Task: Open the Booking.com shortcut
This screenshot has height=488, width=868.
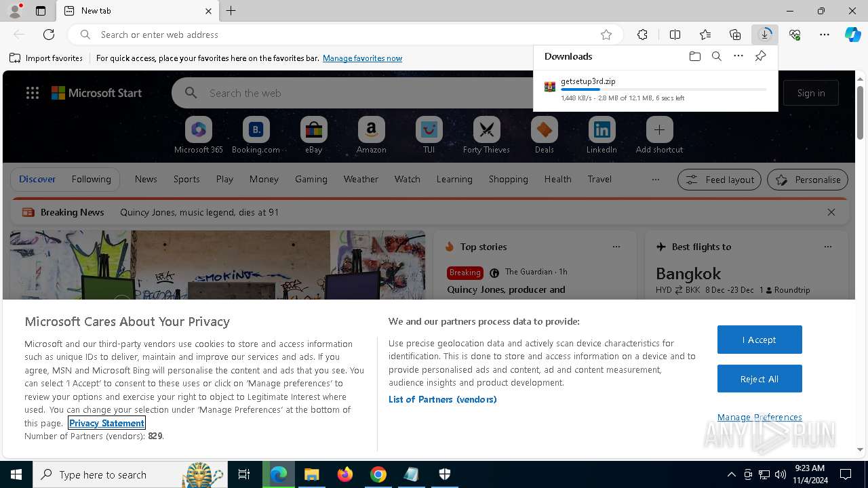Action: tap(256, 136)
